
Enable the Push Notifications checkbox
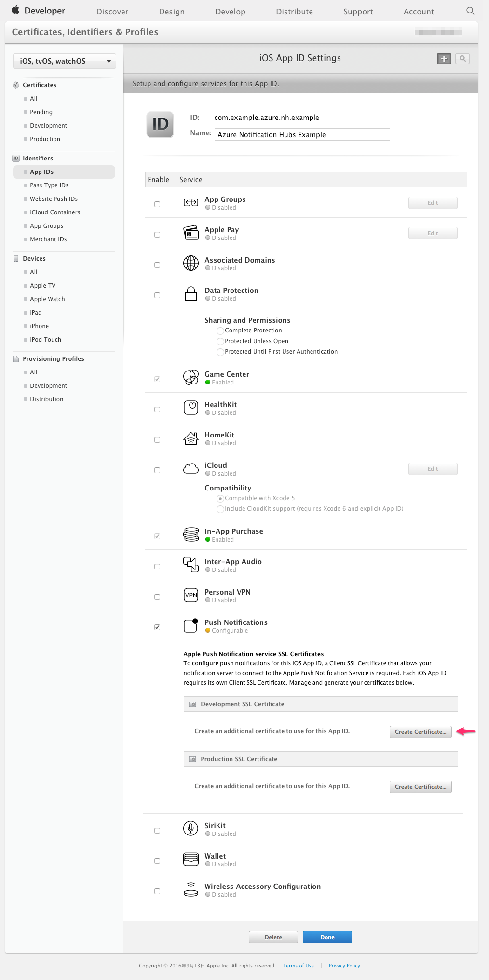point(157,626)
